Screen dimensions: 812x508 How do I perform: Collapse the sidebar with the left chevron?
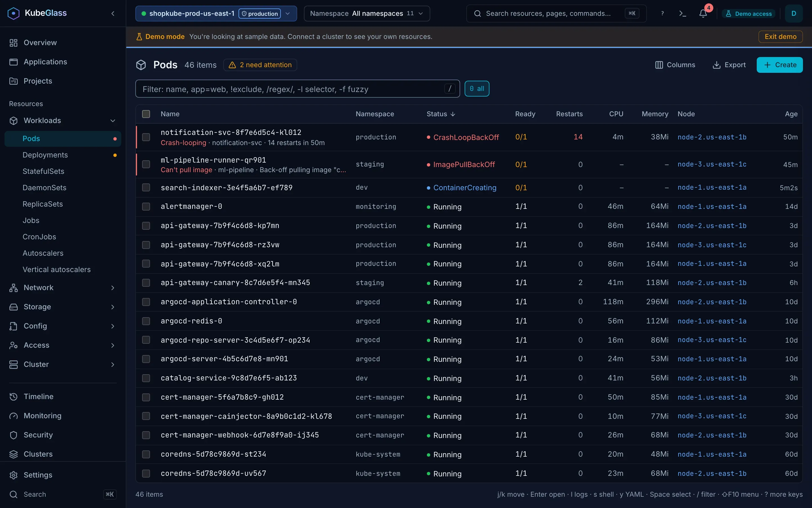pyautogui.click(x=113, y=14)
